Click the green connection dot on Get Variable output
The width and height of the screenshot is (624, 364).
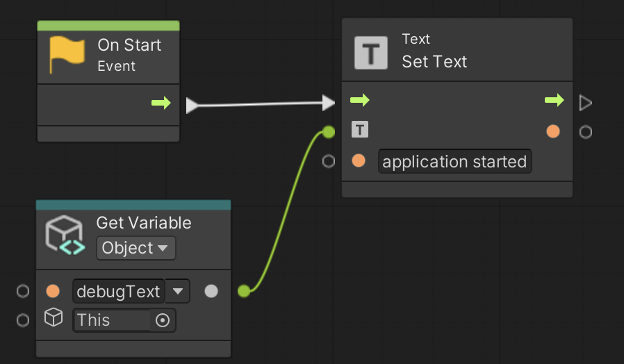[244, 291]
